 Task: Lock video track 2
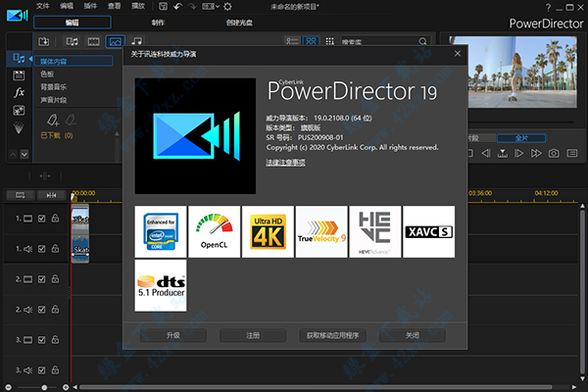(x=55, y=278)
